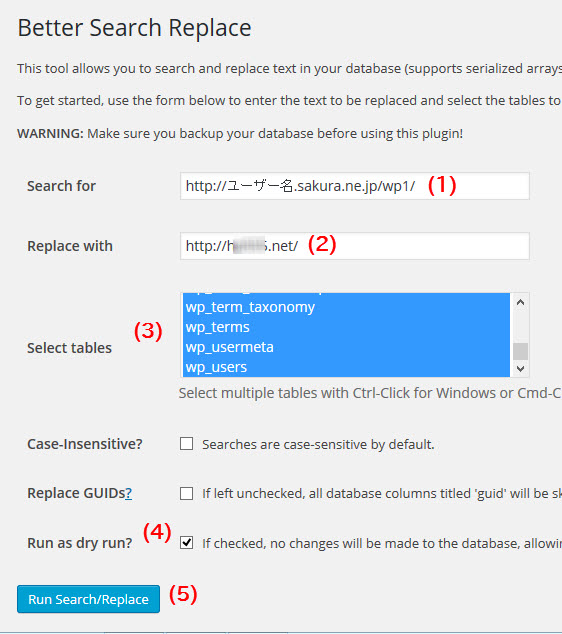Enable the Case-Insensitive checkbox

tap(186, 444)
